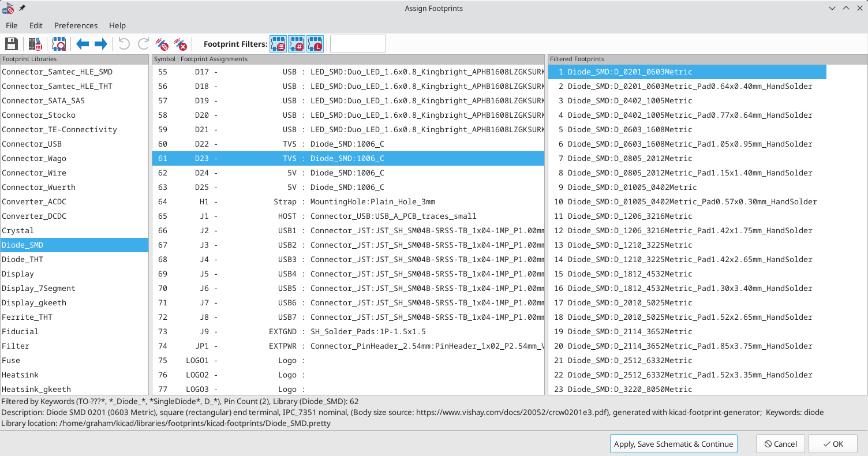This screenshot has height=456, width=868.
Task: Toggle filtering footprints by pin count
Action: pos(296,44)
